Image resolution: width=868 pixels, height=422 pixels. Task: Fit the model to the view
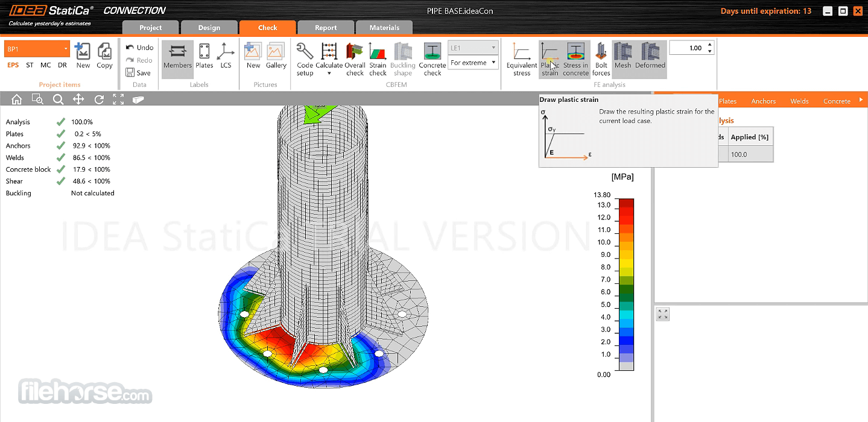point(118,99)
